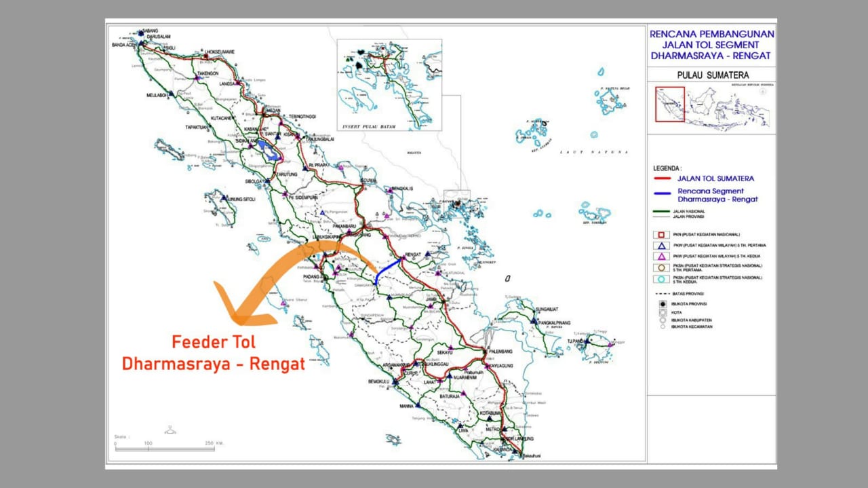Click the Rencana Pembangunan Jalan Tol title
Viewport: 868px width, 488px height.
[711, 44]
